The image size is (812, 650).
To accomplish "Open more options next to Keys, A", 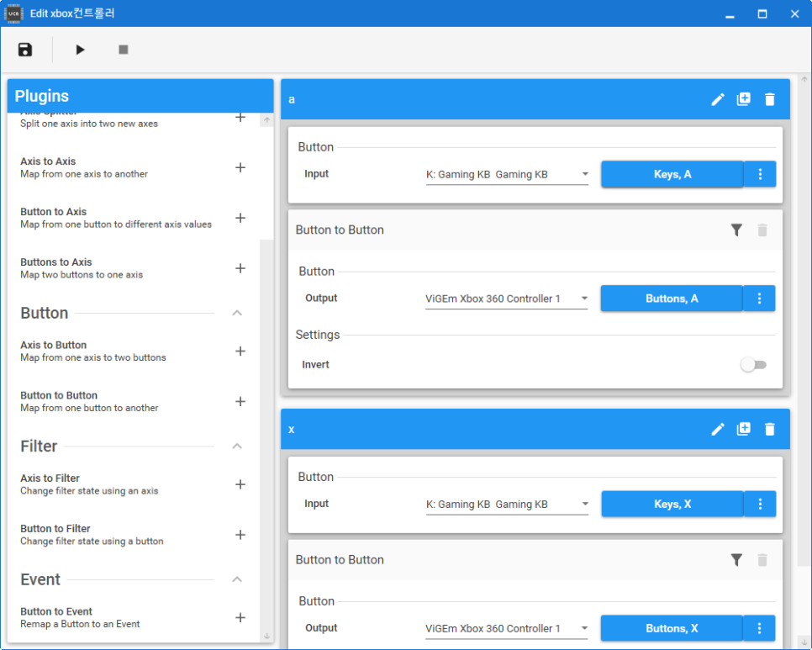I will [x=760, y=174].
